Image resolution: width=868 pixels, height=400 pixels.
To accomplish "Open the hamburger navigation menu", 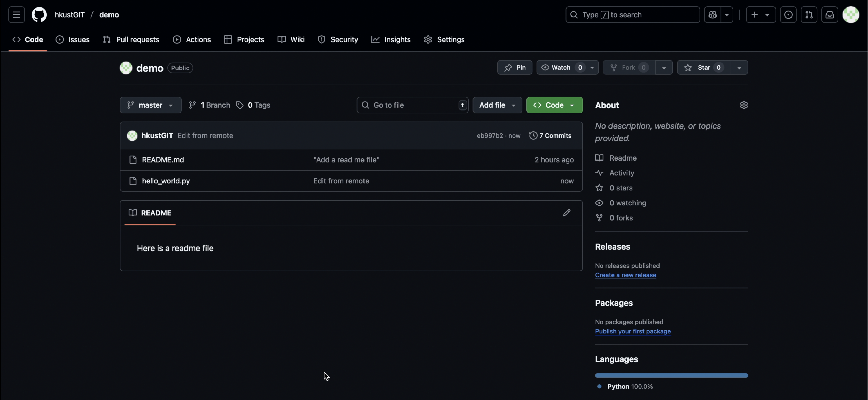I will point(16,15).
